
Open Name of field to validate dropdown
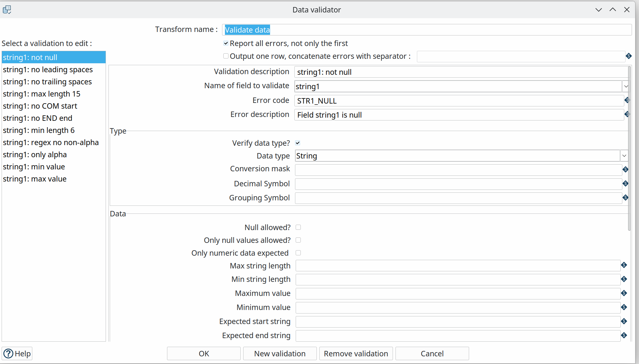tap(626, 86)
